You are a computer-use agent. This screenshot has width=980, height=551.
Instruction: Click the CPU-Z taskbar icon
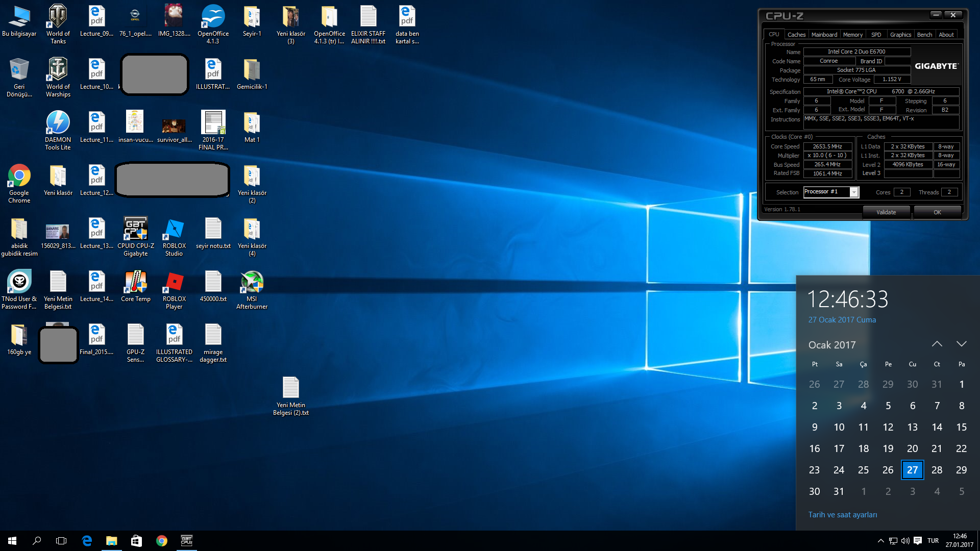(187, 541)
